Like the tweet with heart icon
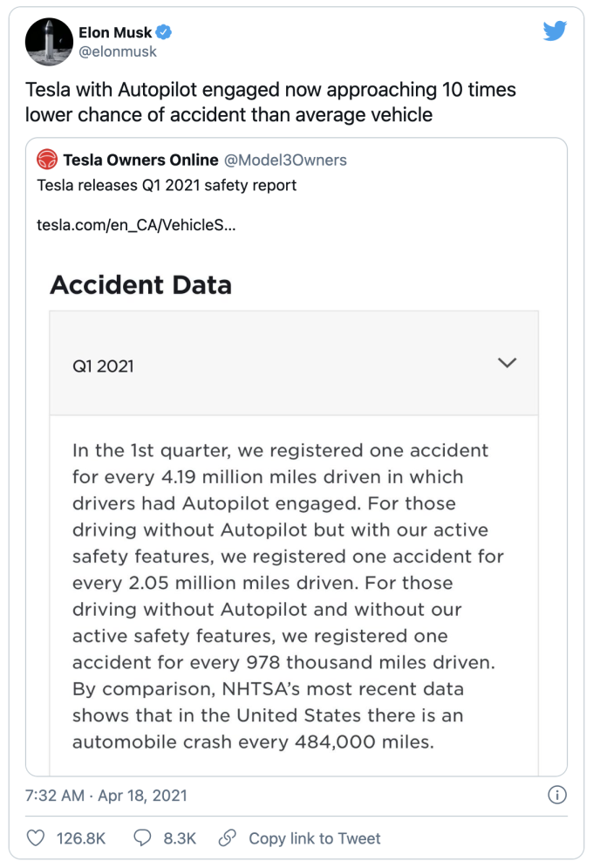 [x=36, y=838]
